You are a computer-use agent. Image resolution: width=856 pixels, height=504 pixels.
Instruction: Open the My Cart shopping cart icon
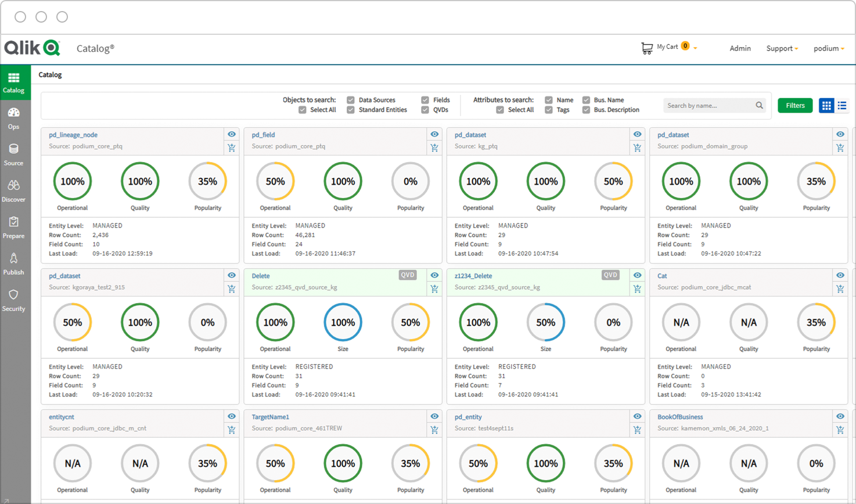(x=647, y=48)
